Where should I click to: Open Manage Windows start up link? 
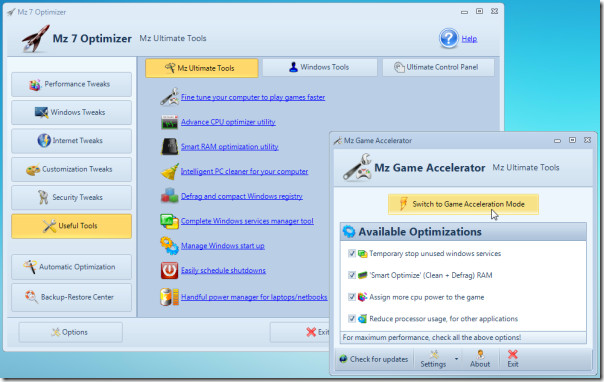click(x=223, y=246)
